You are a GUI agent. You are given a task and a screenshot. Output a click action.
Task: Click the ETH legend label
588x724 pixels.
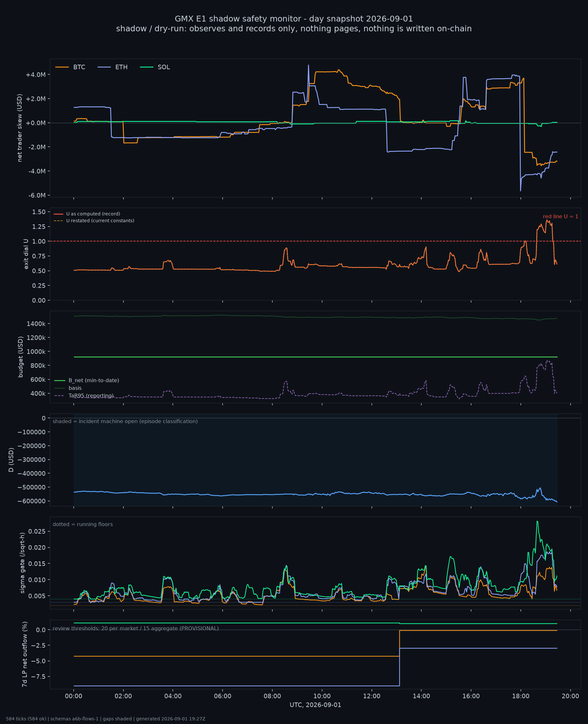coord(121,67)
